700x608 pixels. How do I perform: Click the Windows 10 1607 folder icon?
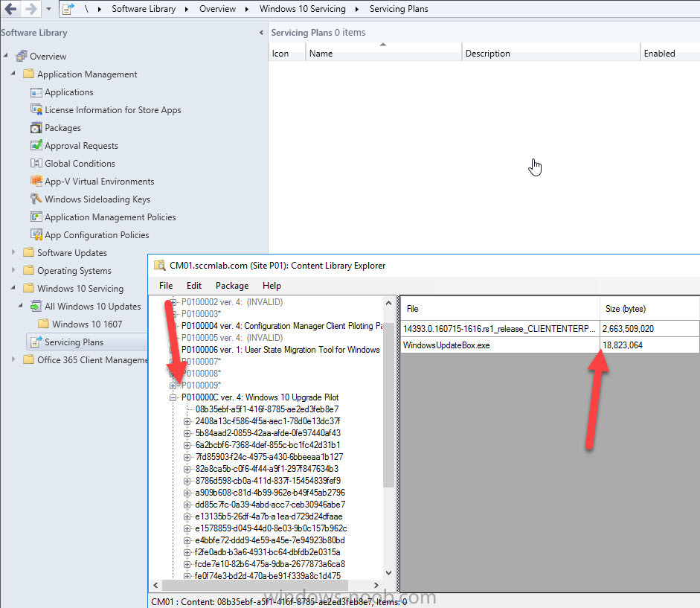click(43, 324)
